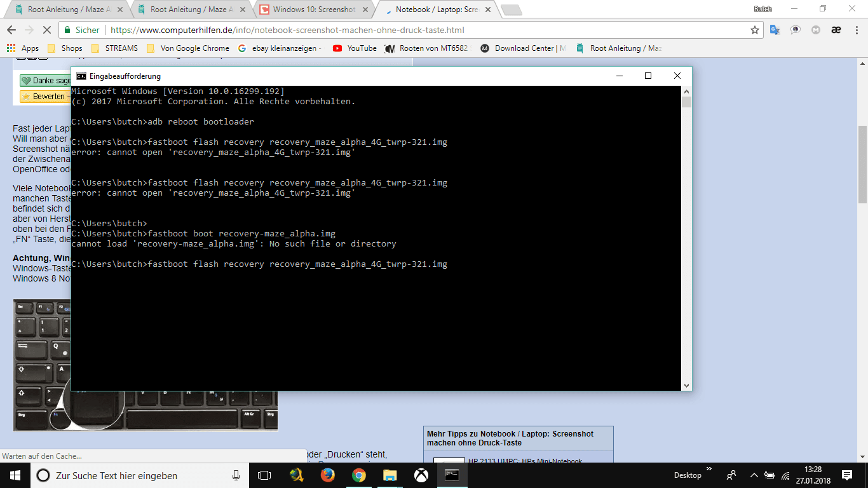The height and width of the screenshot is (488, 868).
Task: Open the Shops bookmark folder
Action: click(x=65, y=48)
